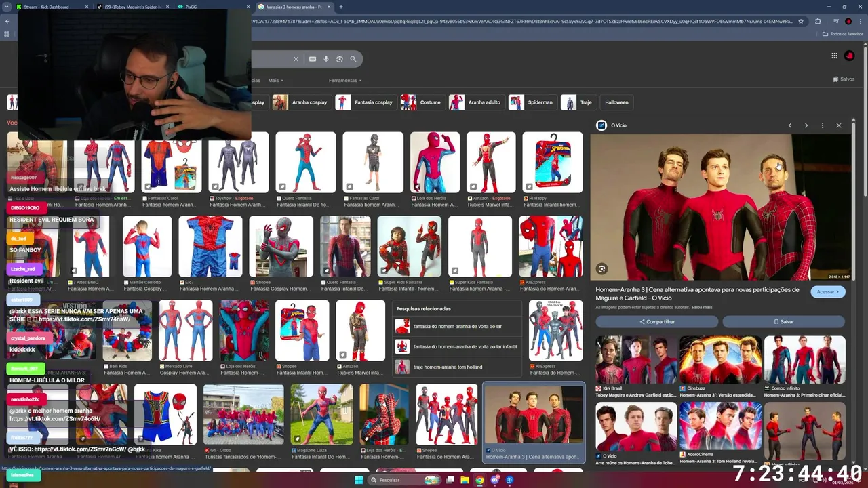Open the Magazine Luiza Fantasia Infantil result
This screenshot has height=488, width=868.
(x=321, y=422)
